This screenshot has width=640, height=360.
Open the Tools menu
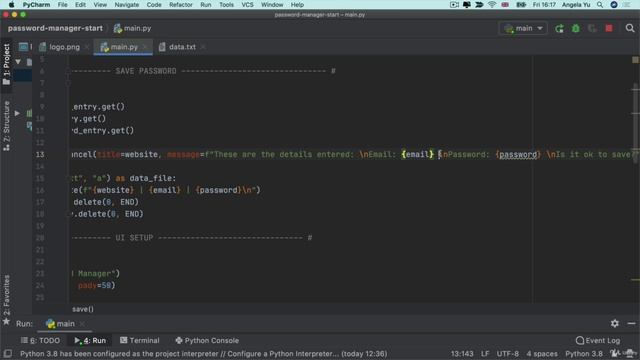[x=226, y=4]
